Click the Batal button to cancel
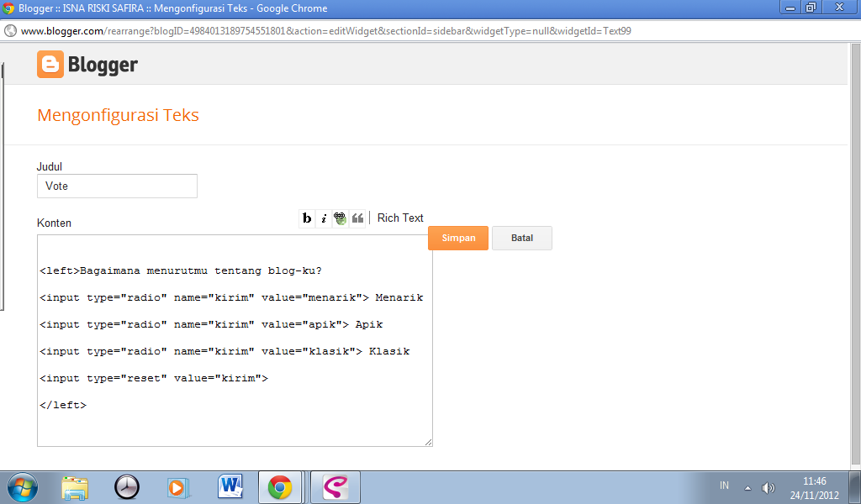 point(521,238)
